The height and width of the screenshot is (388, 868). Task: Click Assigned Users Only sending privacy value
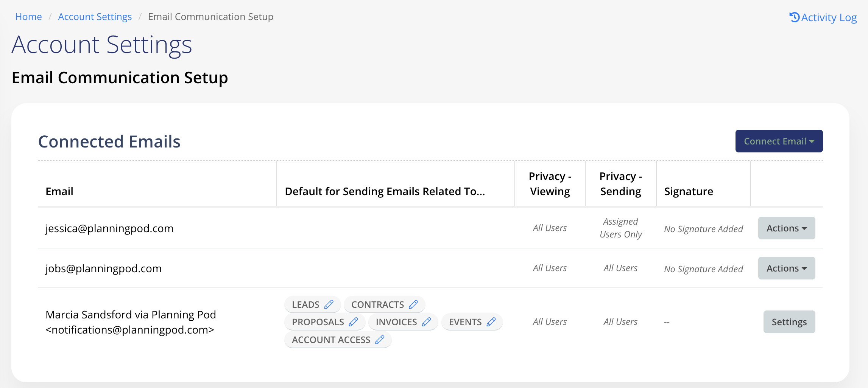click(621, 228)
